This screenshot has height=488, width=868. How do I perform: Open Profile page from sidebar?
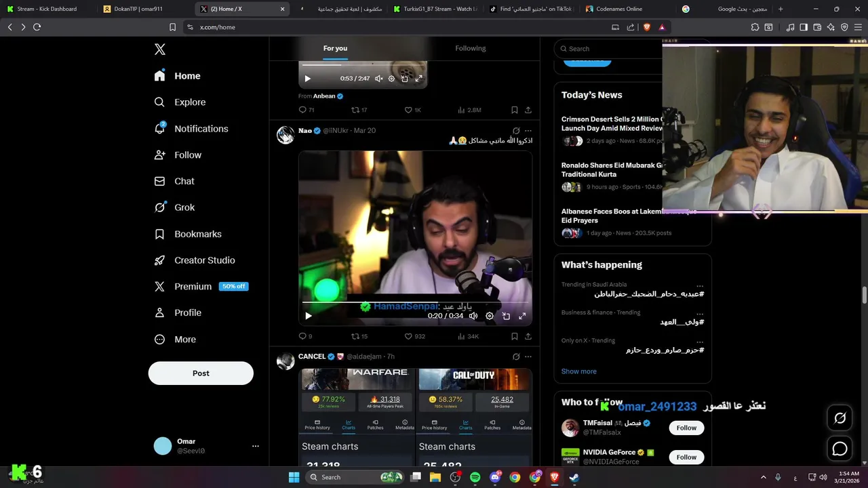(x=178, y=313)
